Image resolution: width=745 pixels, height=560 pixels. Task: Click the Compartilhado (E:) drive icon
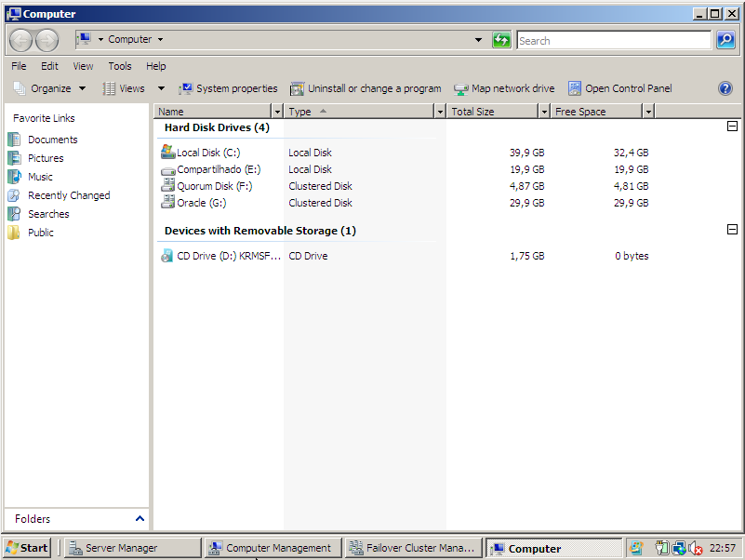click(167, 169)
